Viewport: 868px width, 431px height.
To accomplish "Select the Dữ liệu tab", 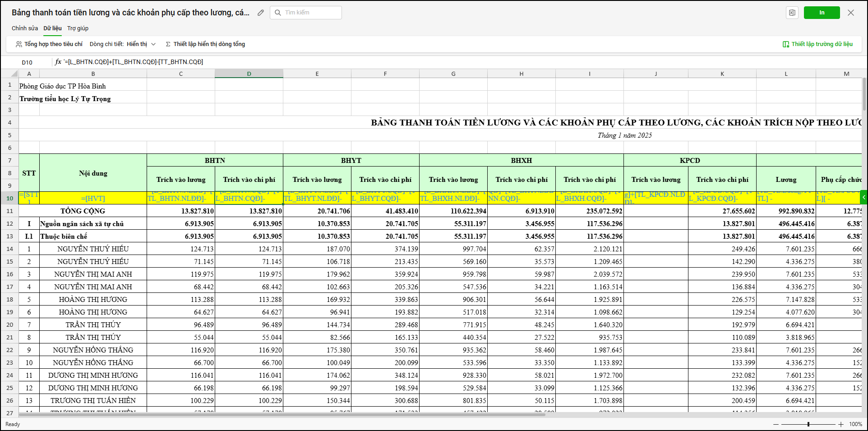I will [52, 28].
